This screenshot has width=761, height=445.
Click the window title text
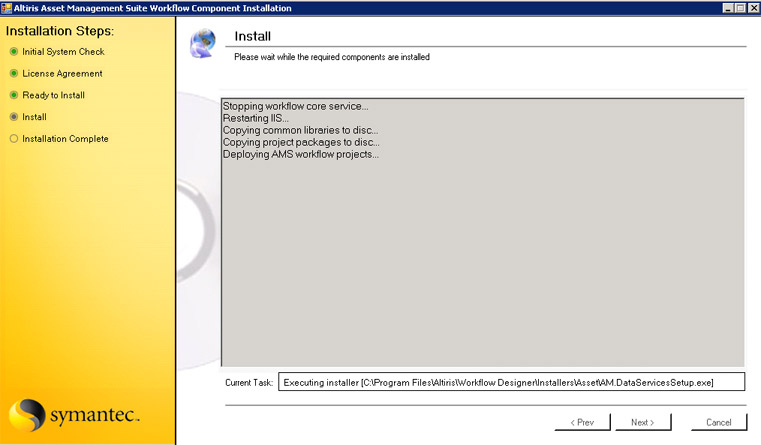click(152, 8)
